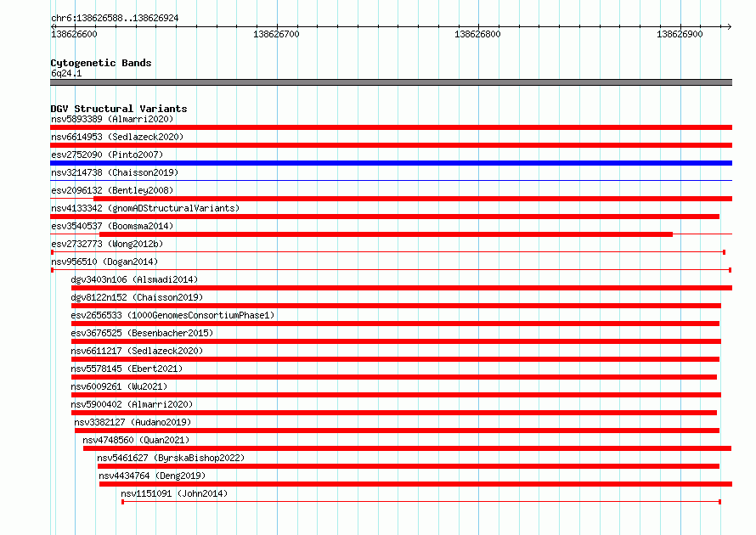Click nsv5461627 (ByrskaBishop2022) label
This screenshot has width=756, height=535.
171,458
